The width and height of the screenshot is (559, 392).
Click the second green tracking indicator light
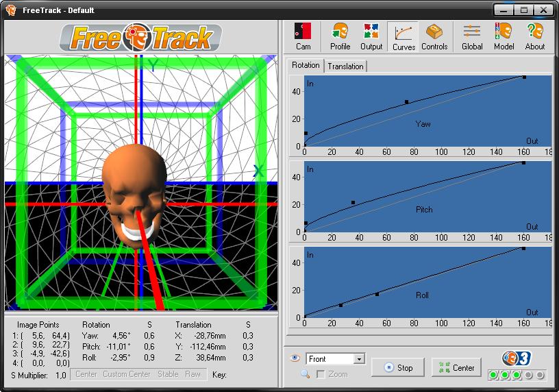click(x=505, y=375)
